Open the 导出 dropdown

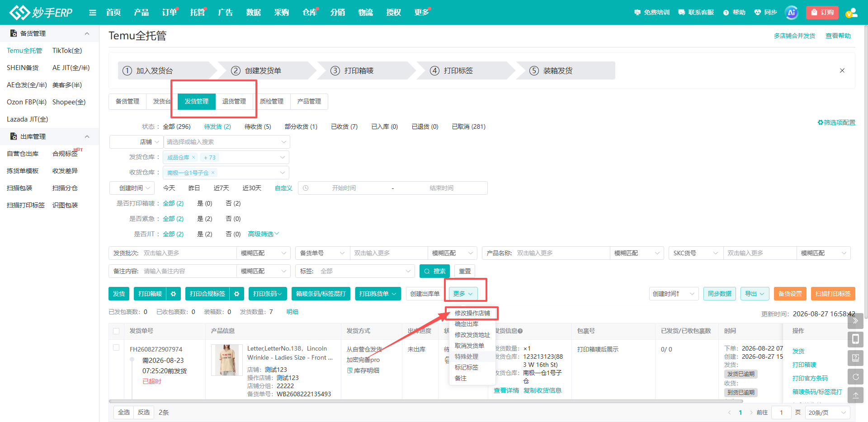click(755, 294)
